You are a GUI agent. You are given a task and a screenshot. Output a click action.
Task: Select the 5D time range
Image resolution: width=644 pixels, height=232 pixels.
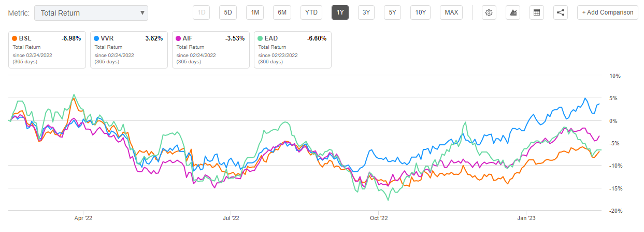(227, 12)
